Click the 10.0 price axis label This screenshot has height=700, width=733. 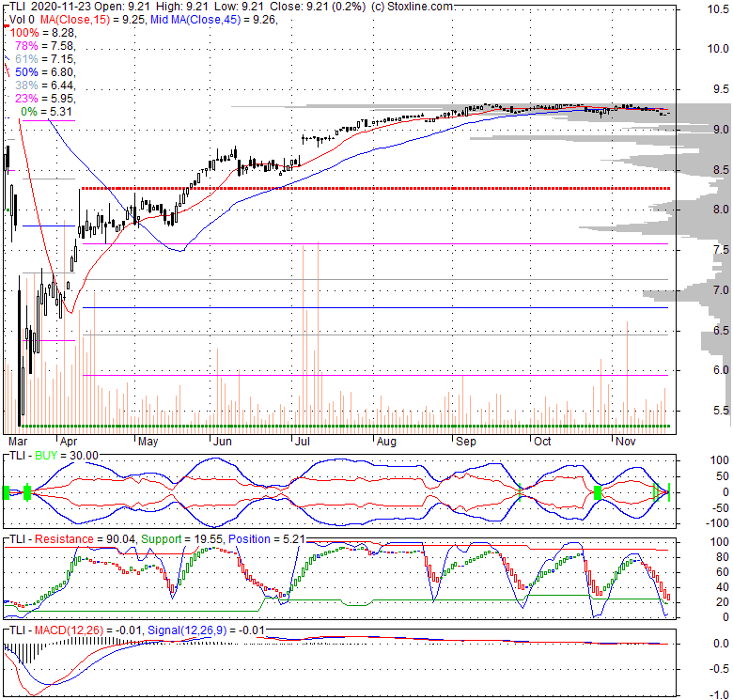tap(718, 49)
